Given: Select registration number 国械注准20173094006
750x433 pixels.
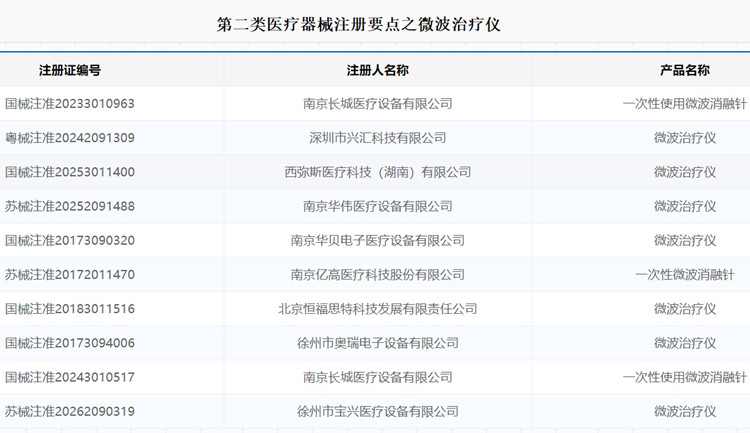Looking at the screenshot, I should click(70, 343).
